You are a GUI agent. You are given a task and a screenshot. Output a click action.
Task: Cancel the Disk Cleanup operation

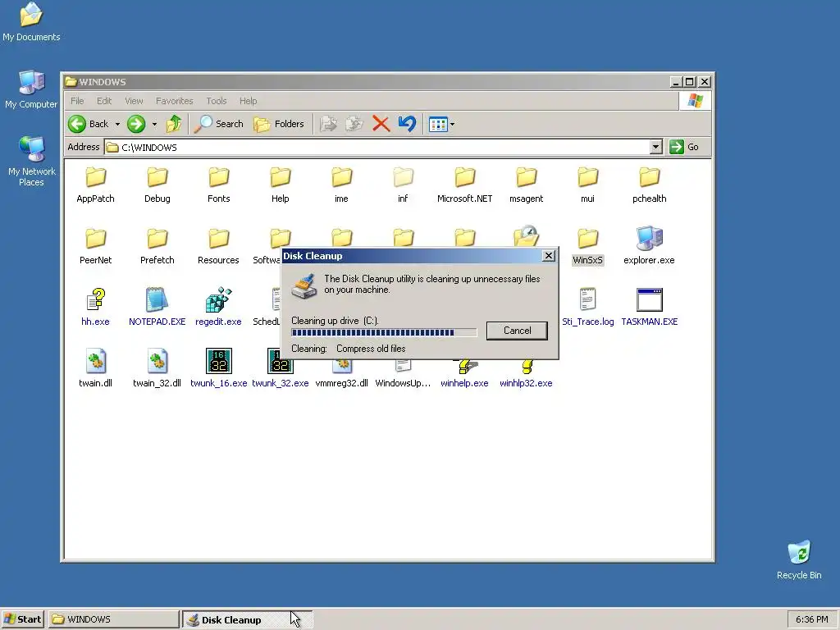tap(517, 331)
